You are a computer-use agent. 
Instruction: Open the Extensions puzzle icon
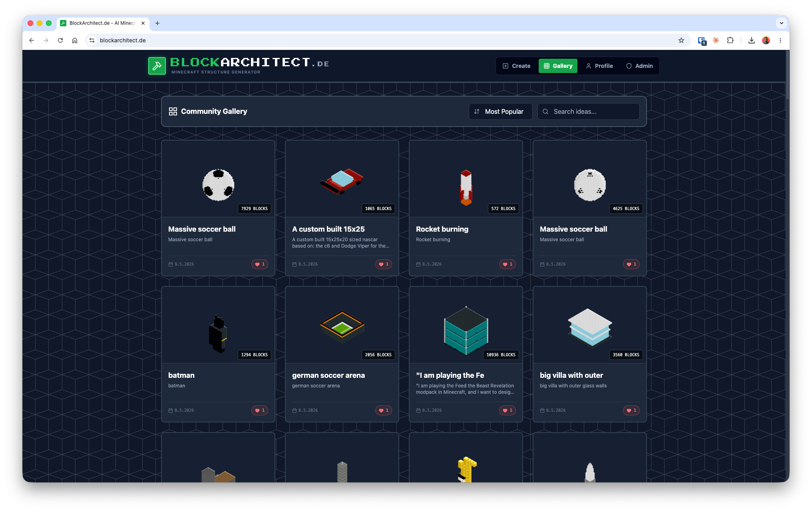click(730, 40)
